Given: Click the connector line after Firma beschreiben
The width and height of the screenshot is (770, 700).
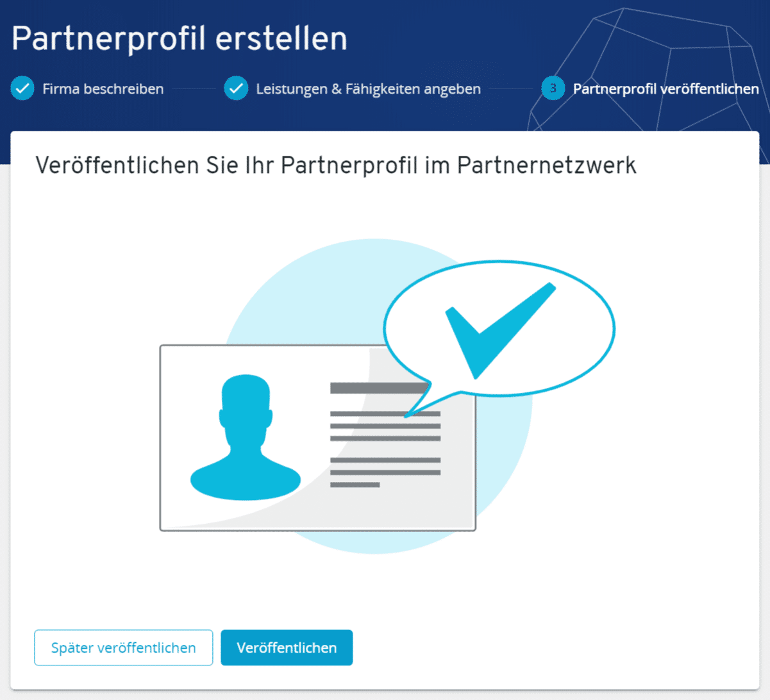Looking at the screenshot, I should pos(194,89).
